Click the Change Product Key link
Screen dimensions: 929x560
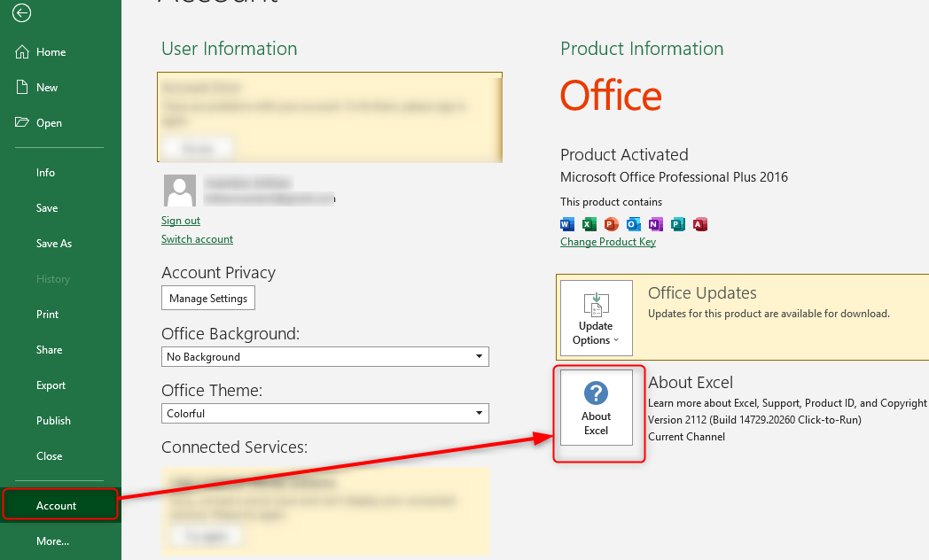[x=608, y=242]
